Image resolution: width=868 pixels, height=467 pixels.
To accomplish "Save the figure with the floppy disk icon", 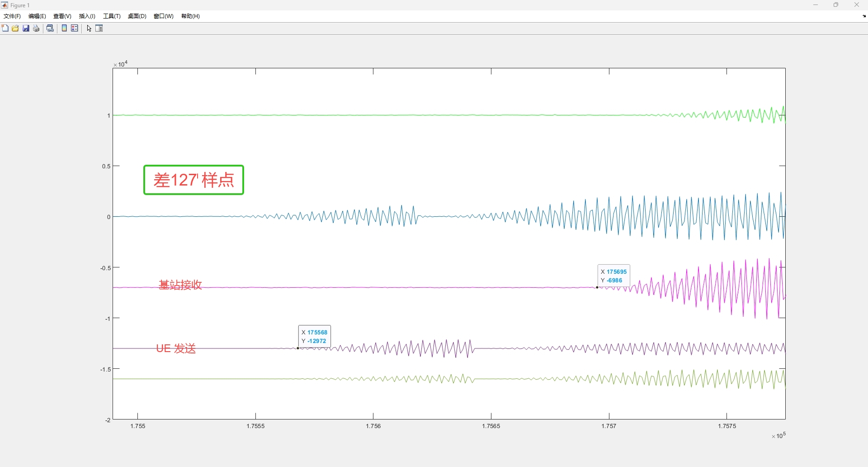I will point(26,29).
